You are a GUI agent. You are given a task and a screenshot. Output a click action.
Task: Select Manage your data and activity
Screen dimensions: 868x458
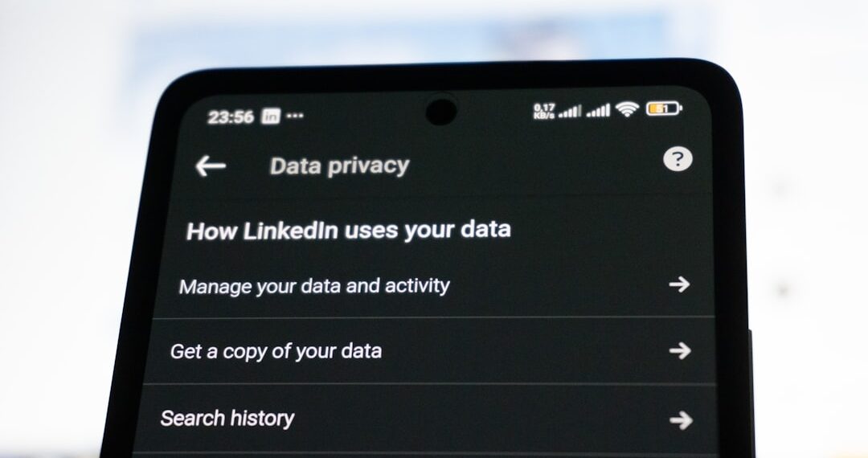pyautogui.click(x=432, y=286)
